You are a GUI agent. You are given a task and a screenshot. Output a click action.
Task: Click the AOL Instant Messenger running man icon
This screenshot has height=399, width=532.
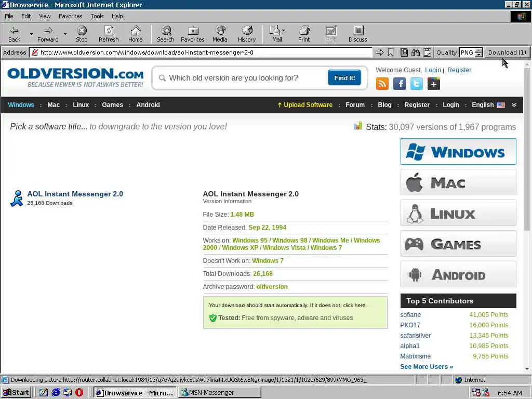click(17, 198)
